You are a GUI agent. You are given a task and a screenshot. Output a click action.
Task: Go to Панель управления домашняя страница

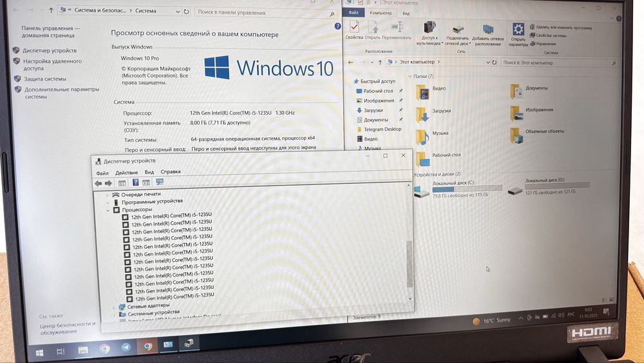point(50,32)
